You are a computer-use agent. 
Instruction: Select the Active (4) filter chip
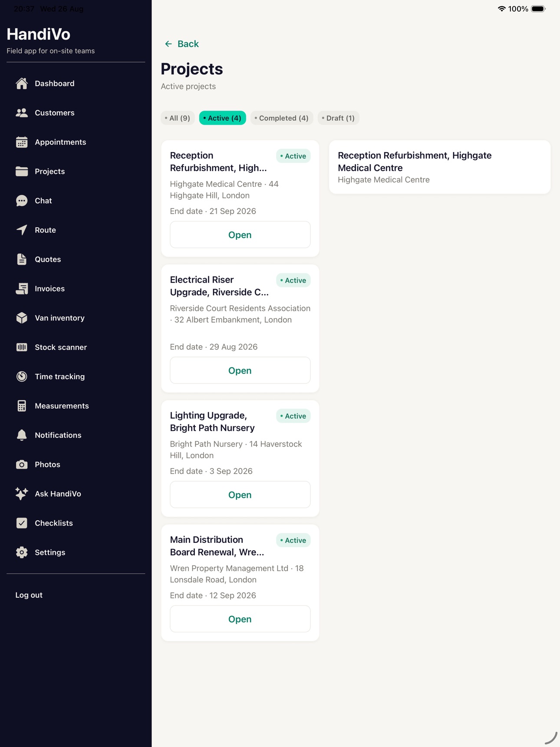pyautogui.click(x=222, y=118)
